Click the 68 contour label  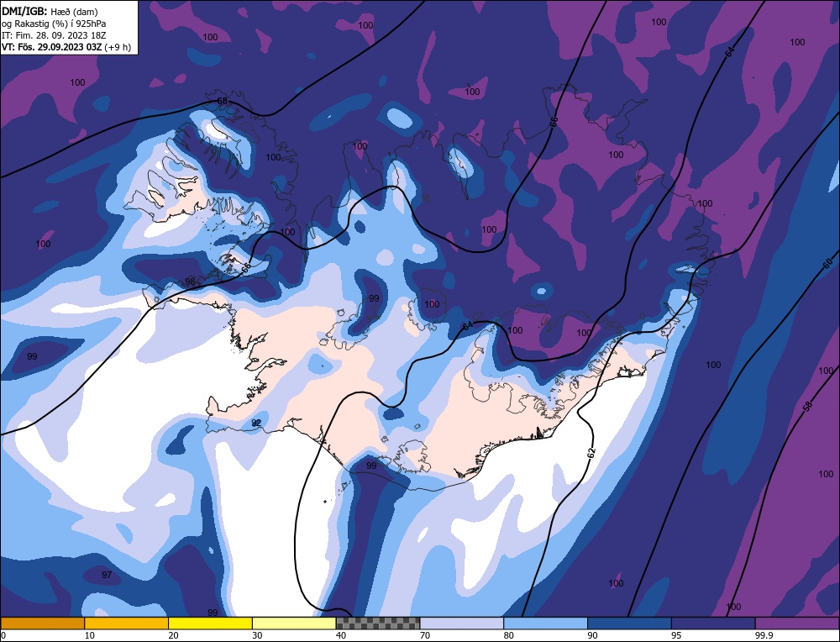tap(223, 102)
